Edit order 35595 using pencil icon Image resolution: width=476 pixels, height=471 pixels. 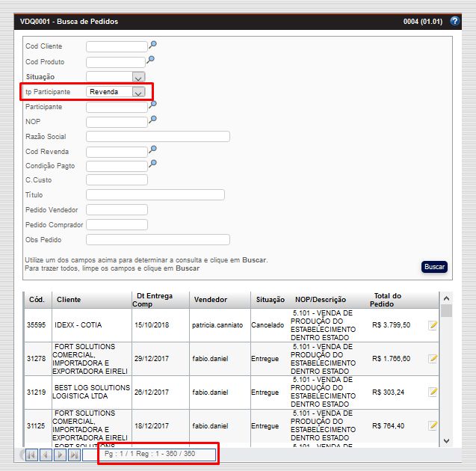point(433,325)
